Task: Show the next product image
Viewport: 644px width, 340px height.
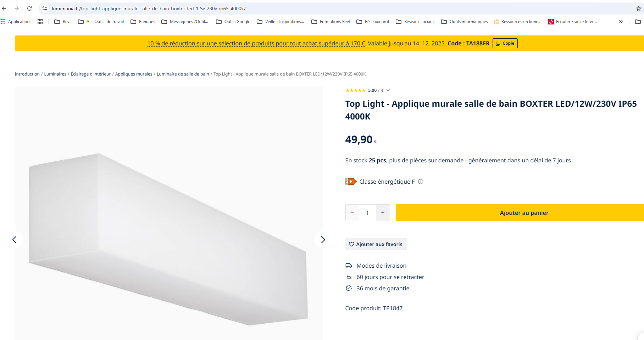Action: tap(323, 240)
